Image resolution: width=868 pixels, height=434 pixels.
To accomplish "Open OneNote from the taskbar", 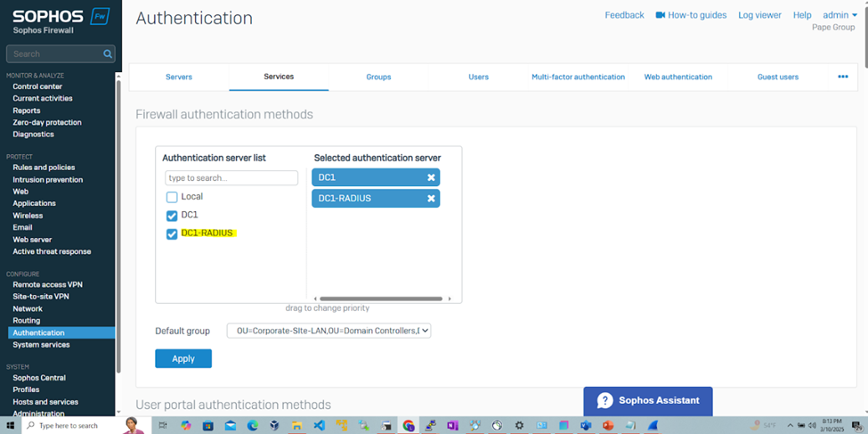I will pos(452,425).
